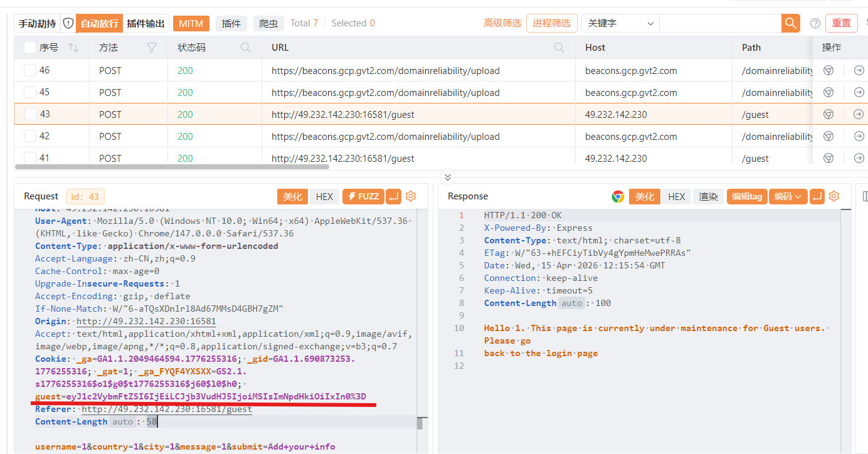Click the help question mark icon
The width and height of the screenshot is (868, 454).
[815, 23]
